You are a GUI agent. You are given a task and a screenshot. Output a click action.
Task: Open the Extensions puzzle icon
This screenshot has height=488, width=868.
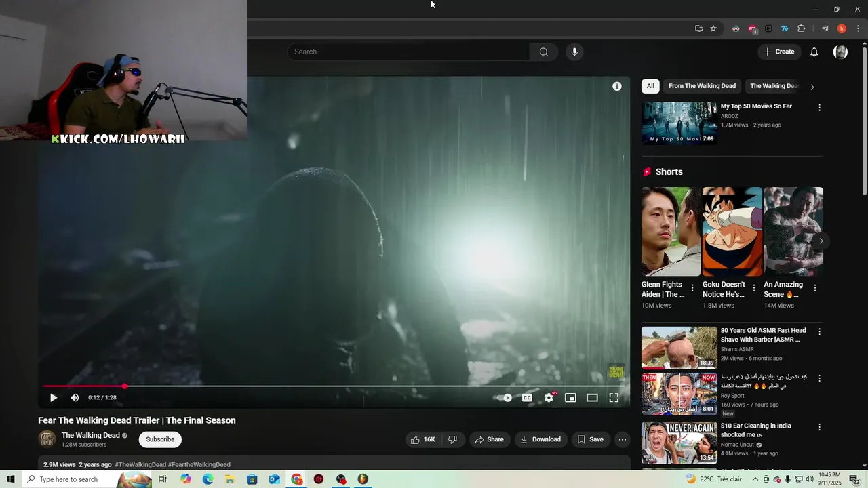(x=801, y=28)
